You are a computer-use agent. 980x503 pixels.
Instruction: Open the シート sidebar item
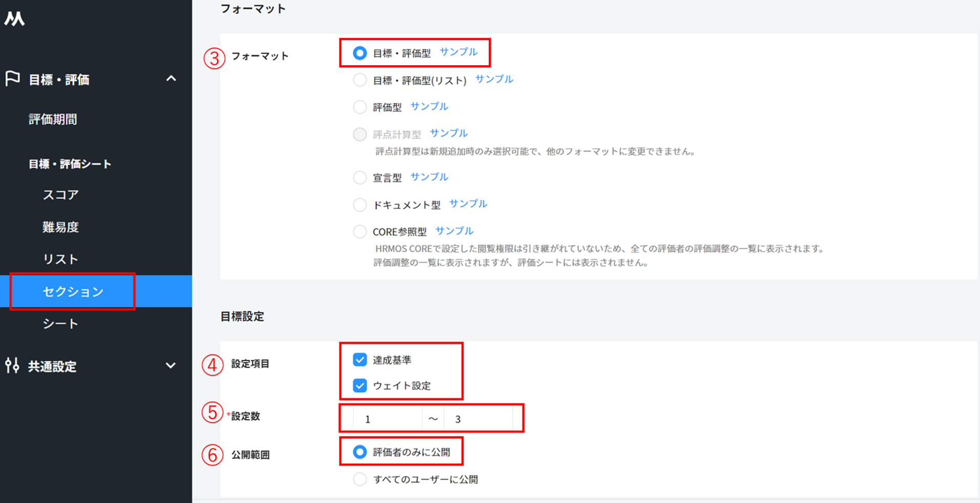61,324
